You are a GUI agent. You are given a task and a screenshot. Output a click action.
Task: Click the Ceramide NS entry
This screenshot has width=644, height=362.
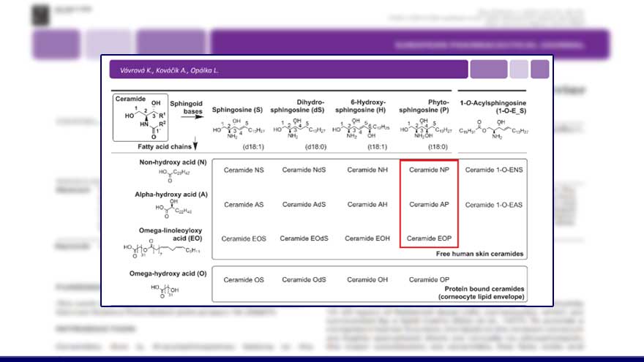coord(244,170)
